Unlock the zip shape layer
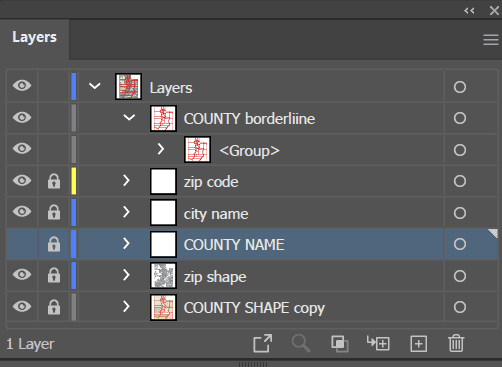502x367 pixels. click(x=54, y=275)
